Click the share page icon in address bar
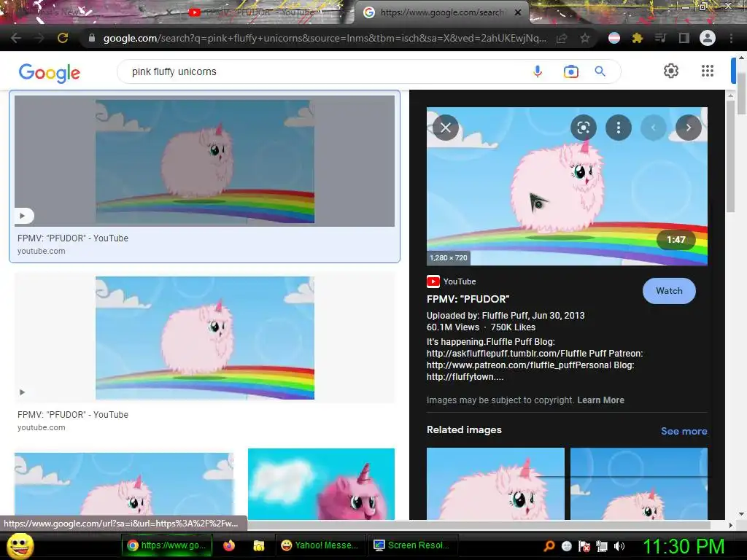Image resolution: width=747 pixels, height=560 pixels. coord(562,38)
